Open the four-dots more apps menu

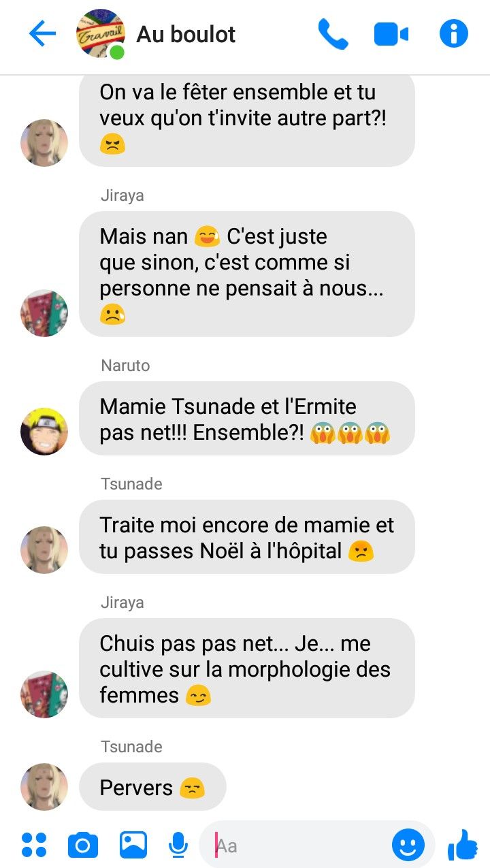[34, 845]
